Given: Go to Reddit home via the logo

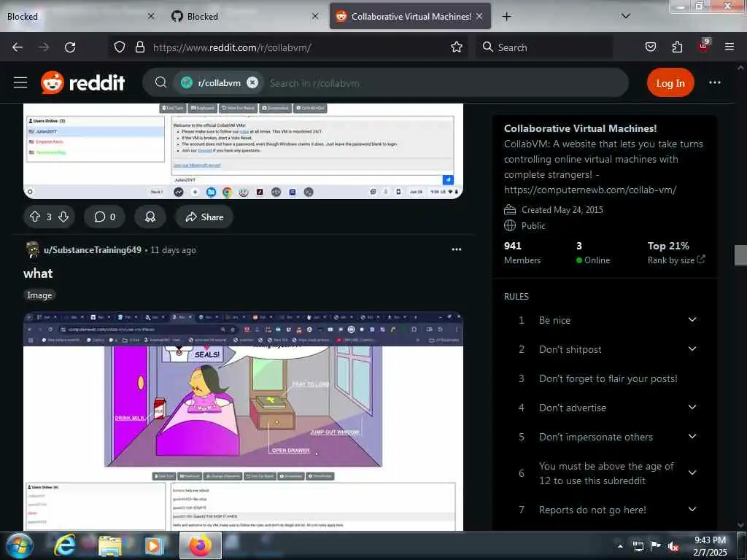Looking at the screenshot, I should [x=83, y=82].
